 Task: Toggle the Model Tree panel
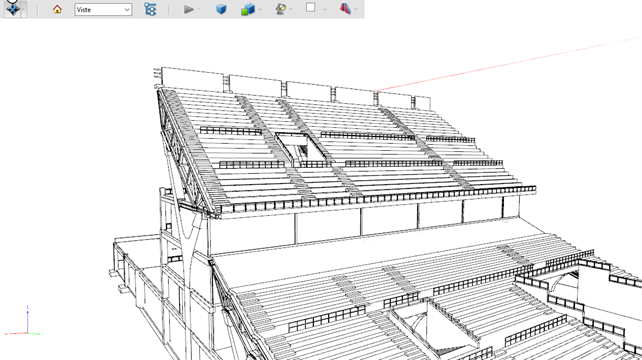[150, 9]
